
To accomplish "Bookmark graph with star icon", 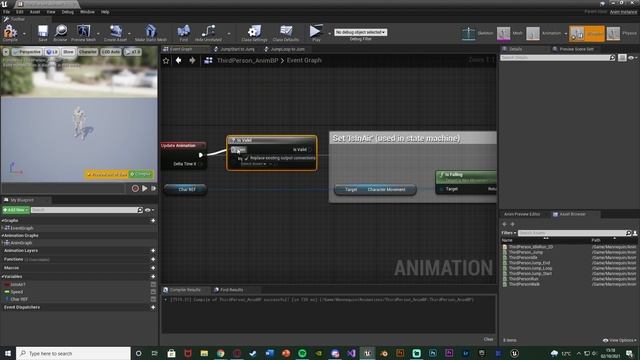I will pos(166,60).
